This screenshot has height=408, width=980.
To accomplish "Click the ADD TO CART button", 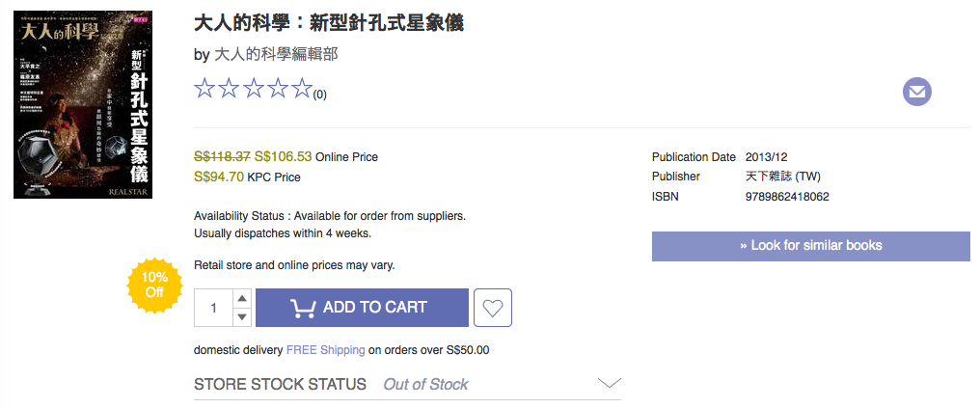I will point(362,308).
